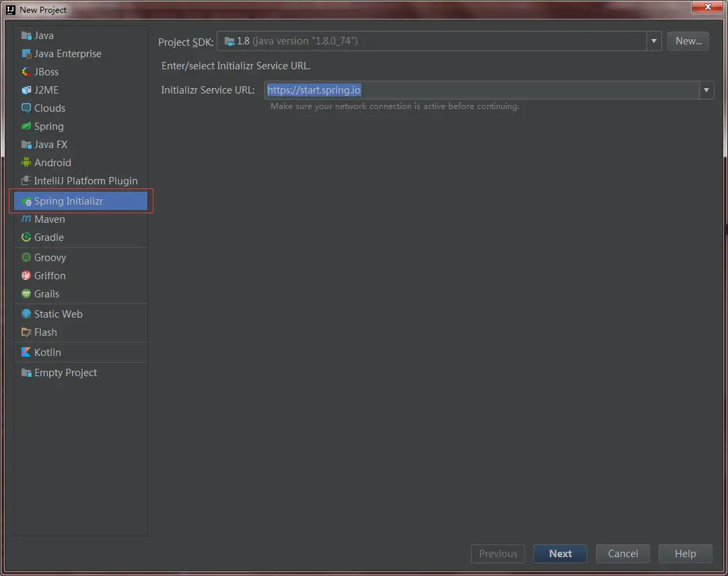Choose Java Enterprise project type

point(67,54)
